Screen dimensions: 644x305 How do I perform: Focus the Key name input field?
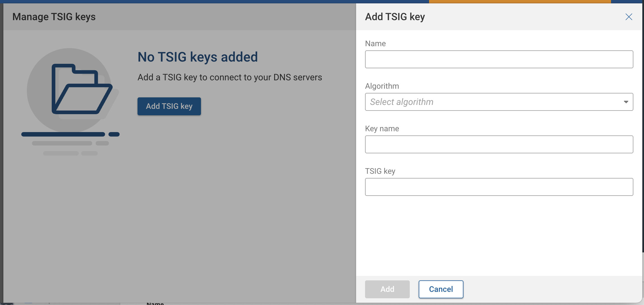[x=499, y=144]
